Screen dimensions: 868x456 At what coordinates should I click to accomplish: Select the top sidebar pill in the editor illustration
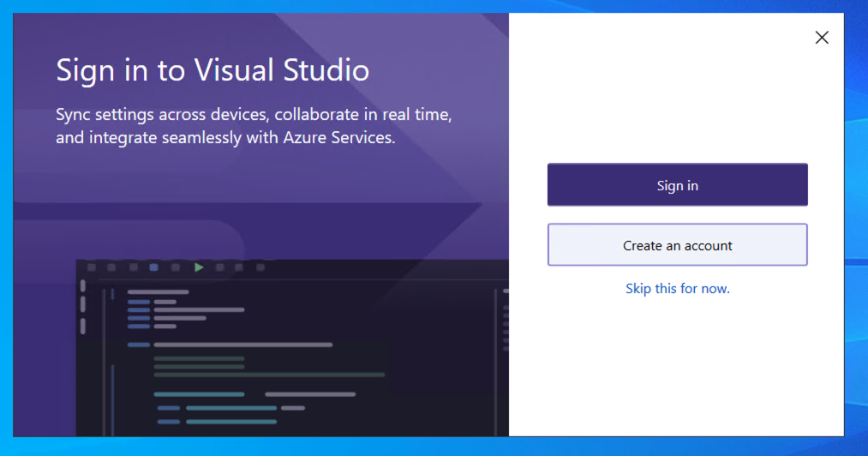[83, 285]
